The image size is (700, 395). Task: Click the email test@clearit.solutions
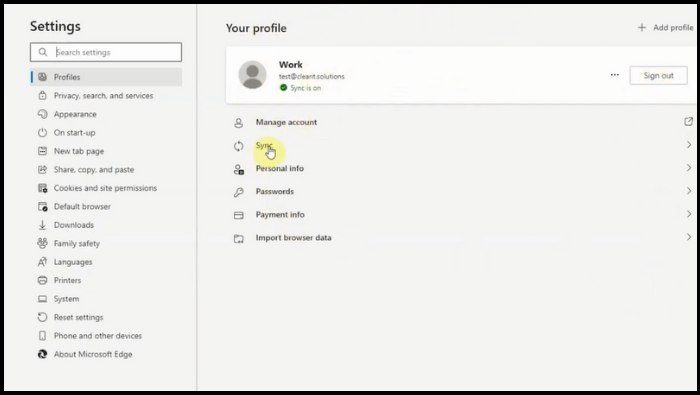coord(312,76)
